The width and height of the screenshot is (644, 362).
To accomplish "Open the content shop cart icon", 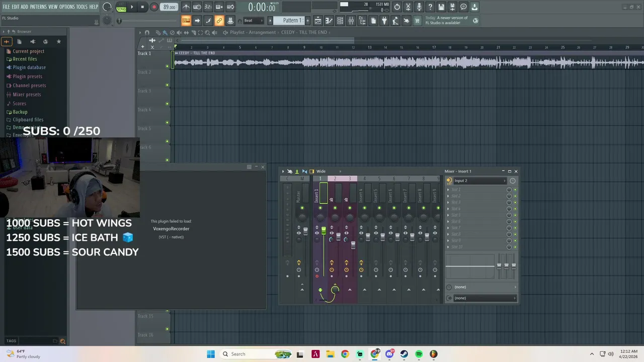I will point(418,21).
